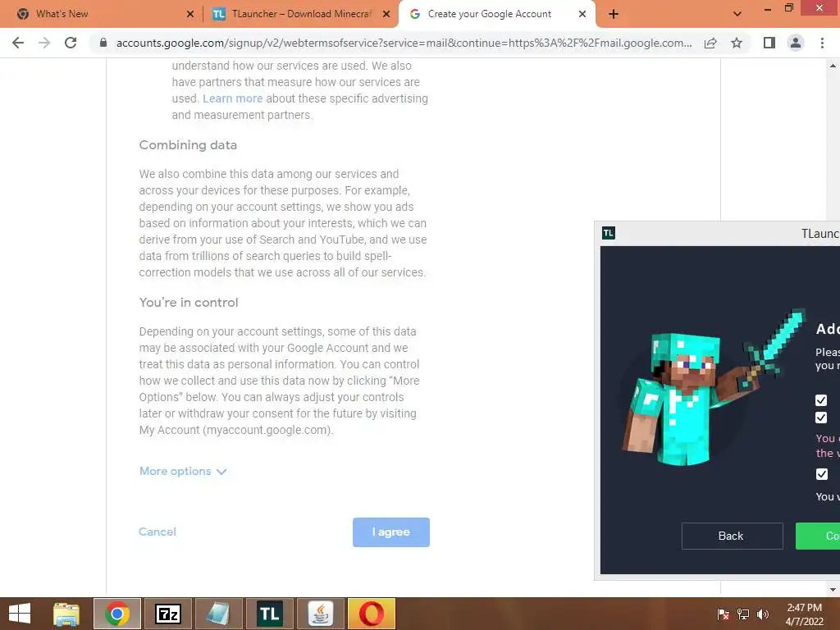This screenshot has height=630, width=840.
Task: Close the Create your Google Account tab
Action: coord(582,15)
